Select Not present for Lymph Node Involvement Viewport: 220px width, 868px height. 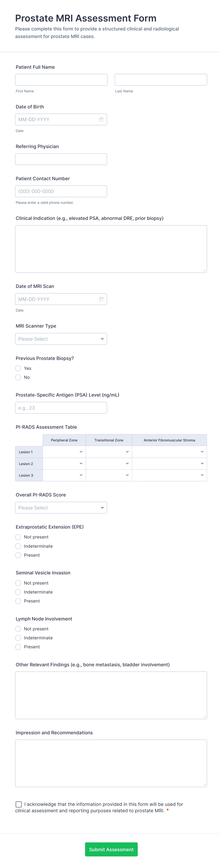[x=18, y=629]
